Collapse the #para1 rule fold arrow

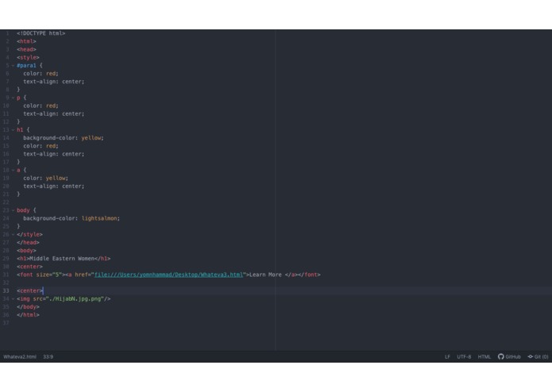[x=13, y=65]
